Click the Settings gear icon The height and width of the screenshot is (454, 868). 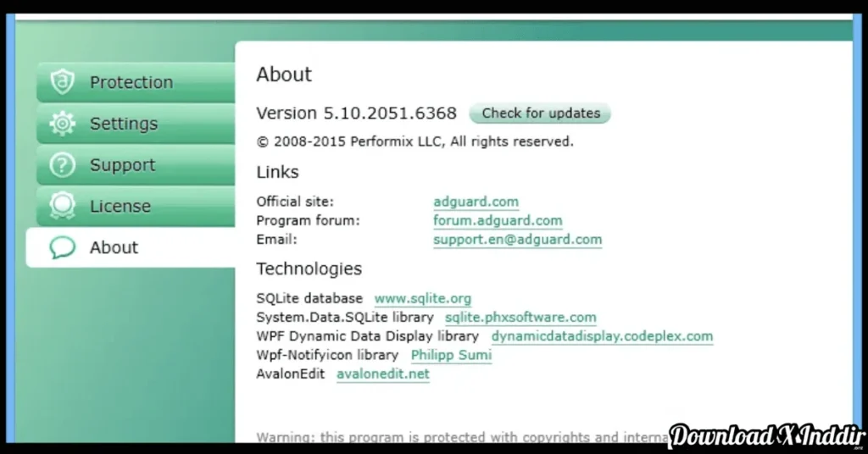[62, 124]
